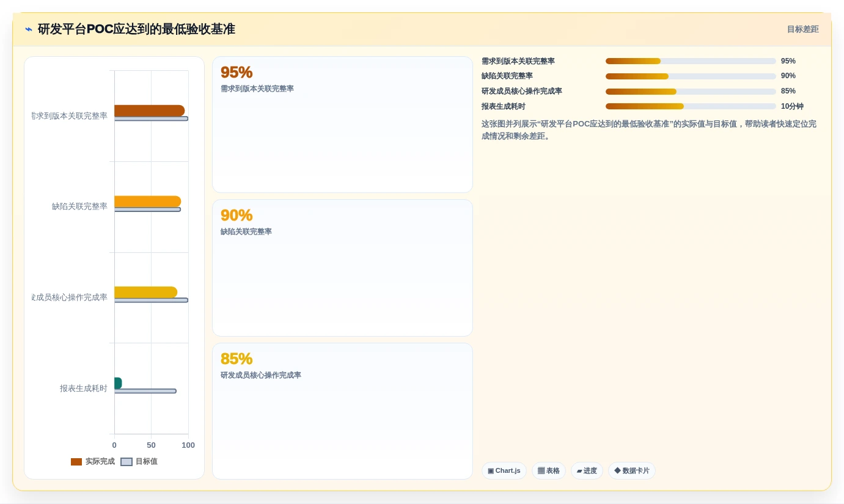Open the 95% data card

342,125
